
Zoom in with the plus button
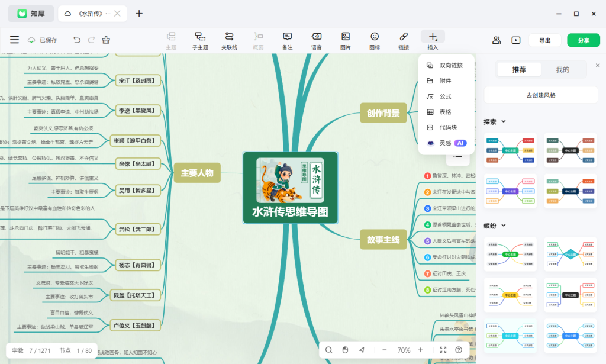pos(421,350)
